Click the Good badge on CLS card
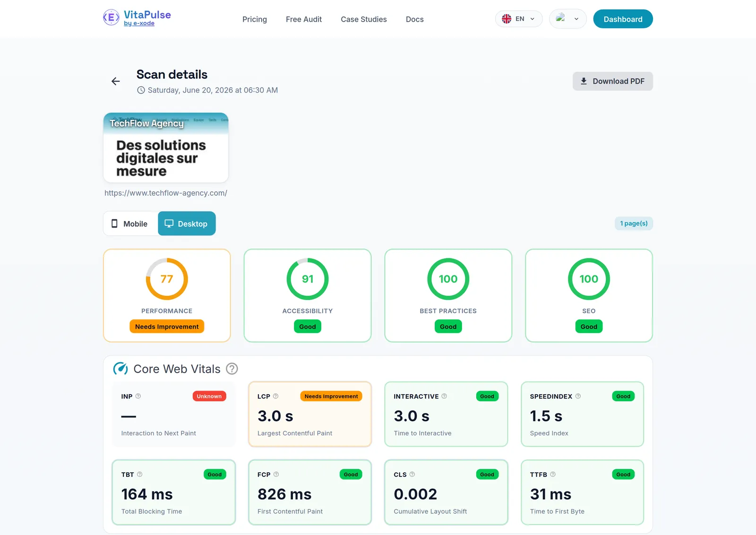Image resolution: width=756 pixels, height=535 pixels. coord(487,475)
